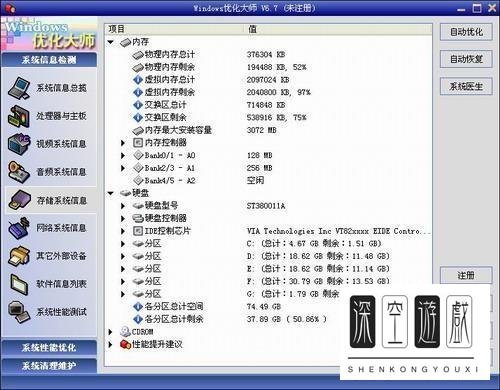Click the 内存 memory chip icon
This screenshot has width=500, height=390.
click(x=125, y=42)
